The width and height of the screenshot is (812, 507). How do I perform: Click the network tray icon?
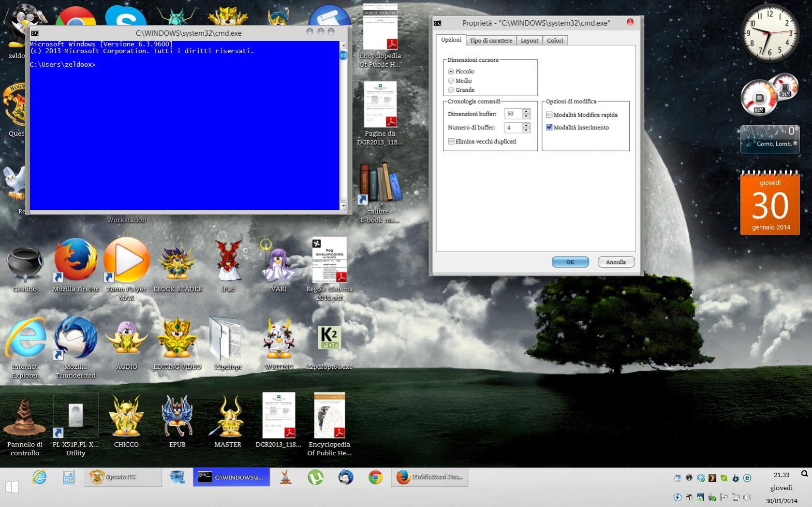pos(736,497)
